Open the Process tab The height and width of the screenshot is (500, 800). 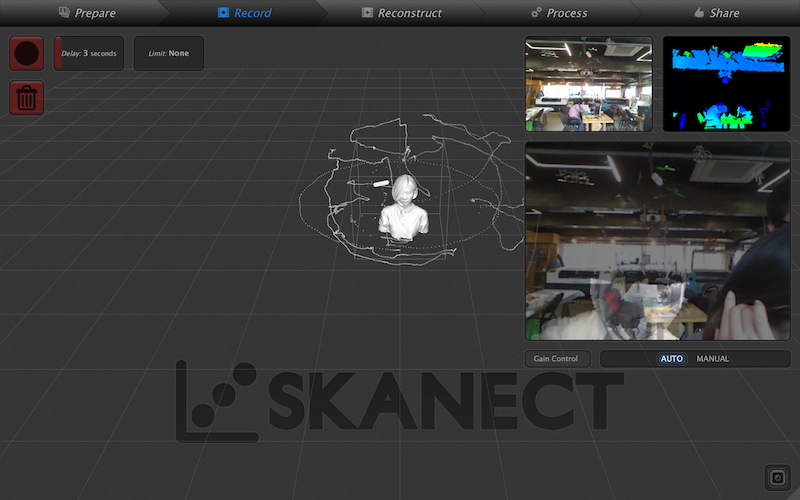pyautogui.click(x=559, y=13)
